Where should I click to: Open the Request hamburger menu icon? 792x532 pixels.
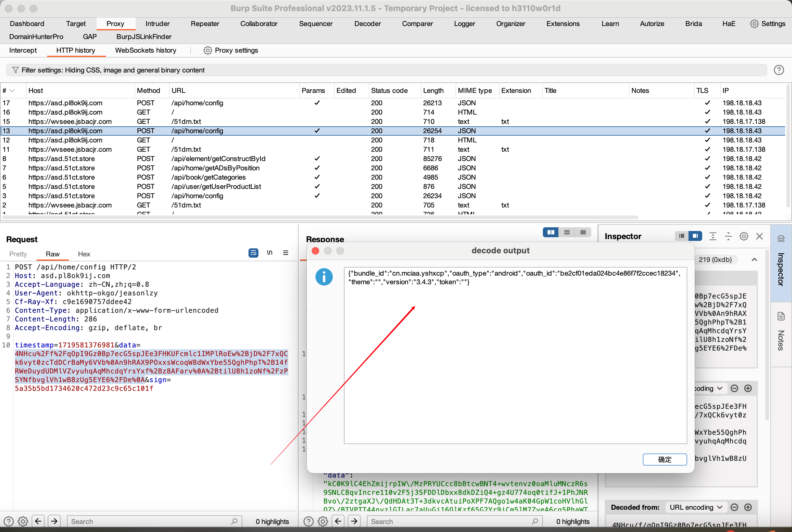coord(285,253)
